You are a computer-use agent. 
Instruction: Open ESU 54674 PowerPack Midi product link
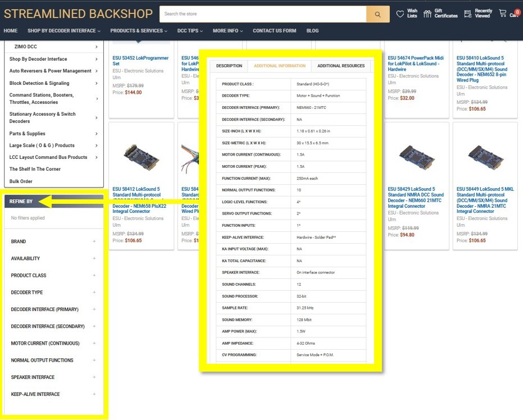[416, 63]
